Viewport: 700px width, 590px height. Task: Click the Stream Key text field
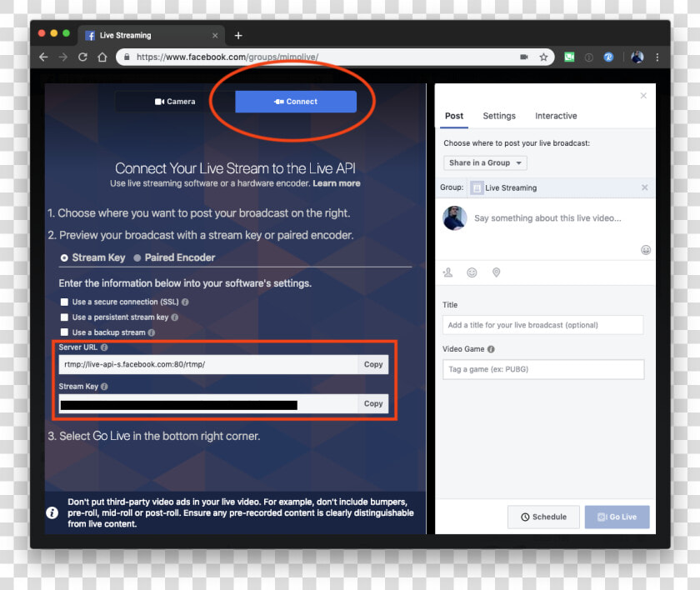click(x=208, y=403)
